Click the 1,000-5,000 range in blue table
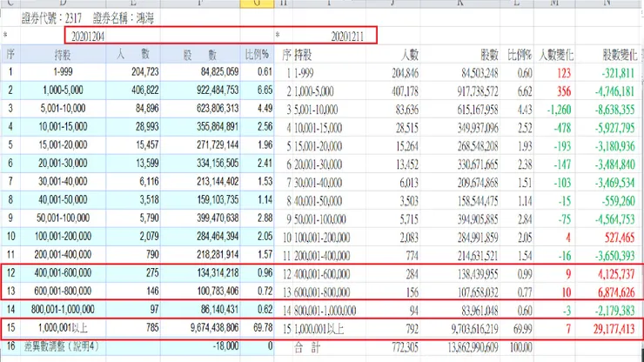The image size is (644, 362). pyautogui.click(x=63, y=90)
